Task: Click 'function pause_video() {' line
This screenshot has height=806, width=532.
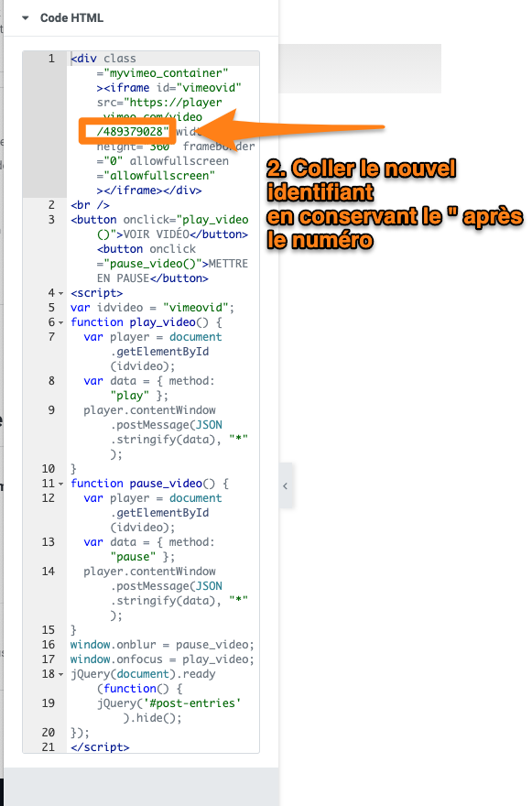Action: [x=149, y=484]
